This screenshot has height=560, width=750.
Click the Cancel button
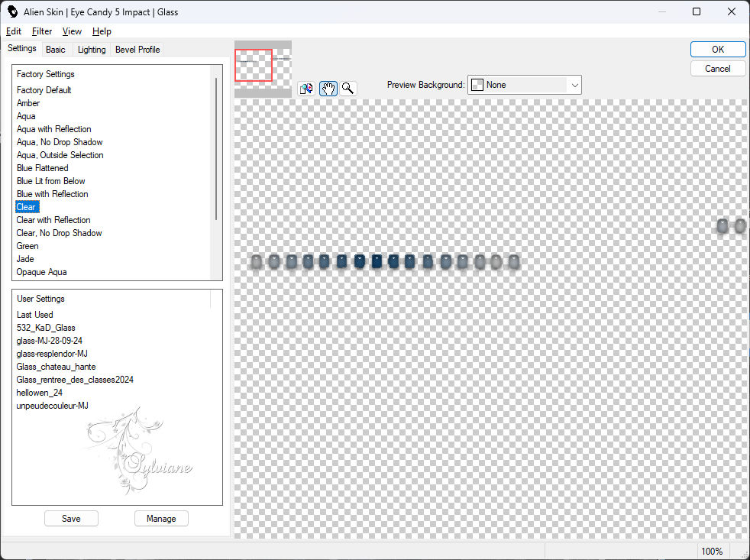tap(717, 69)
